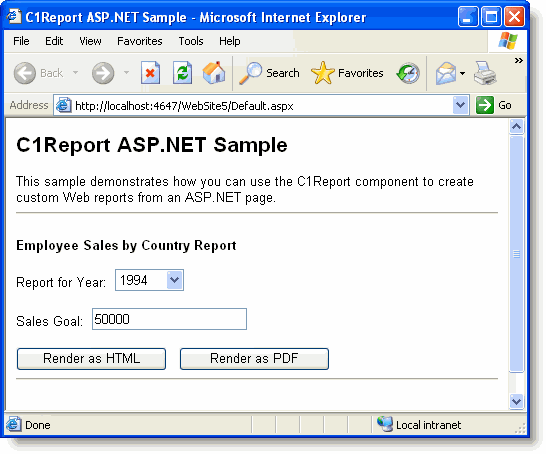Click the vertical scrollbar thumb
546x454 pixels.
[x=516, y=254]
